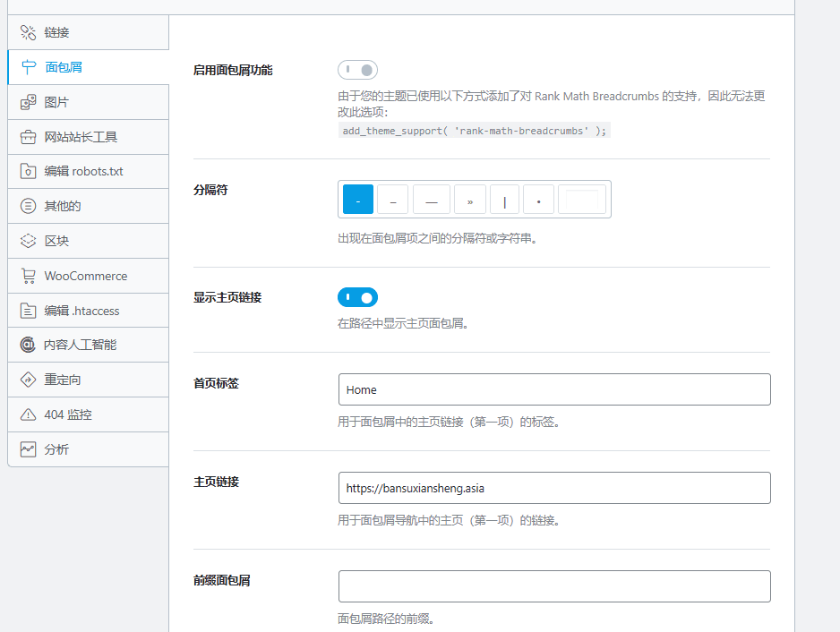Click the blocks icon beside 区块
The width and height of the screenshot is (840, 632).
(x=29, y=241)
